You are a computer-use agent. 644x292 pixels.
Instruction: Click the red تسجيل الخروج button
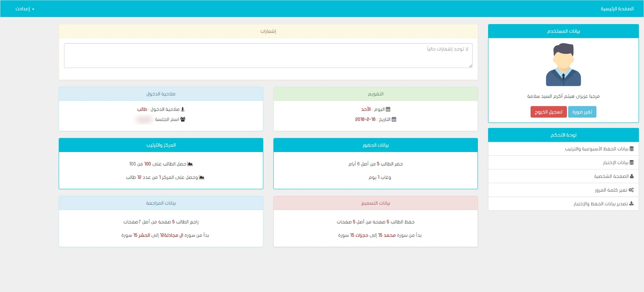548,112
